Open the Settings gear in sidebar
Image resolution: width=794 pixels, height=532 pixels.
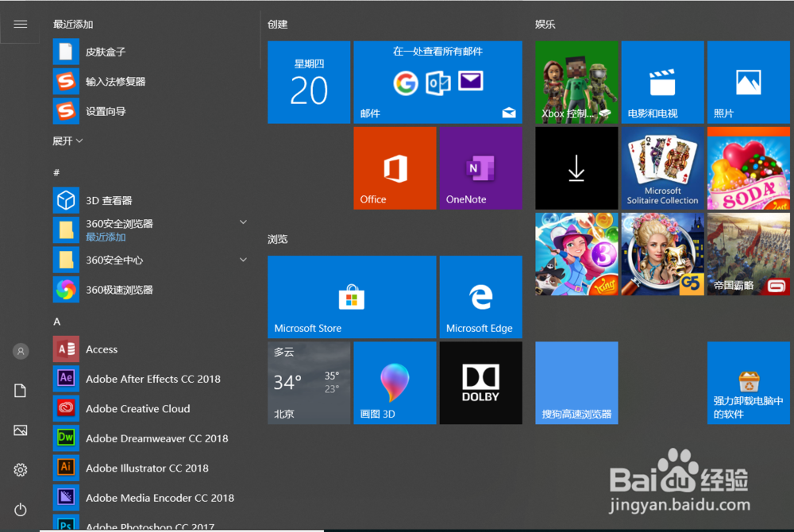pyautogui.click(x=21, y=470)
